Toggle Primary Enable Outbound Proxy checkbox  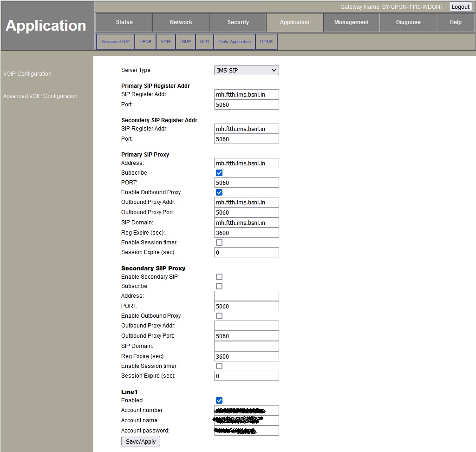(219, 192)
